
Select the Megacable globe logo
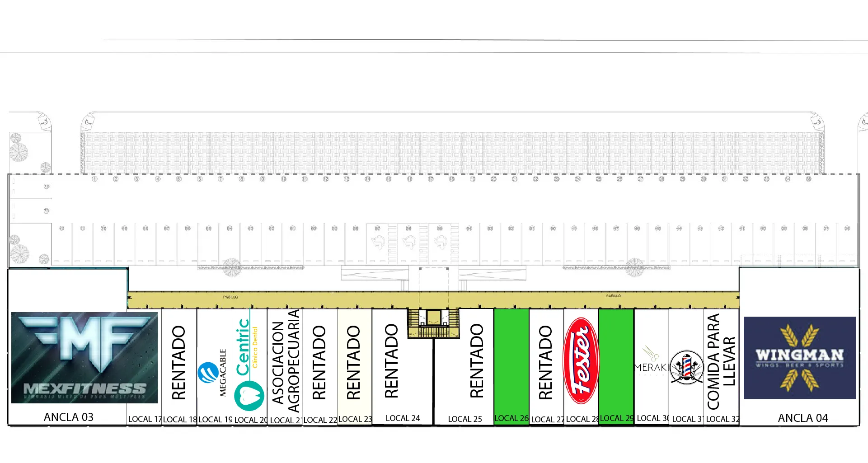[x=208, y=373]
